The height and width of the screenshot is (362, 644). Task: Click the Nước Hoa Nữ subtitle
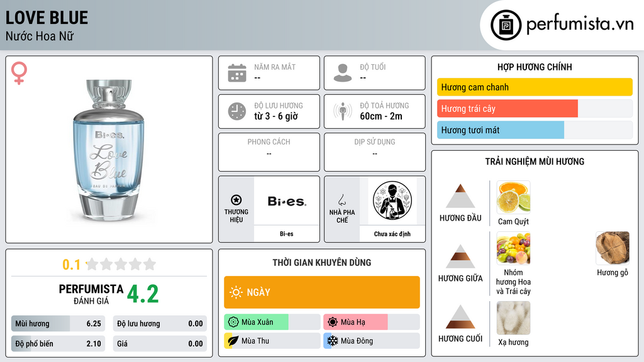coord(40,36)
